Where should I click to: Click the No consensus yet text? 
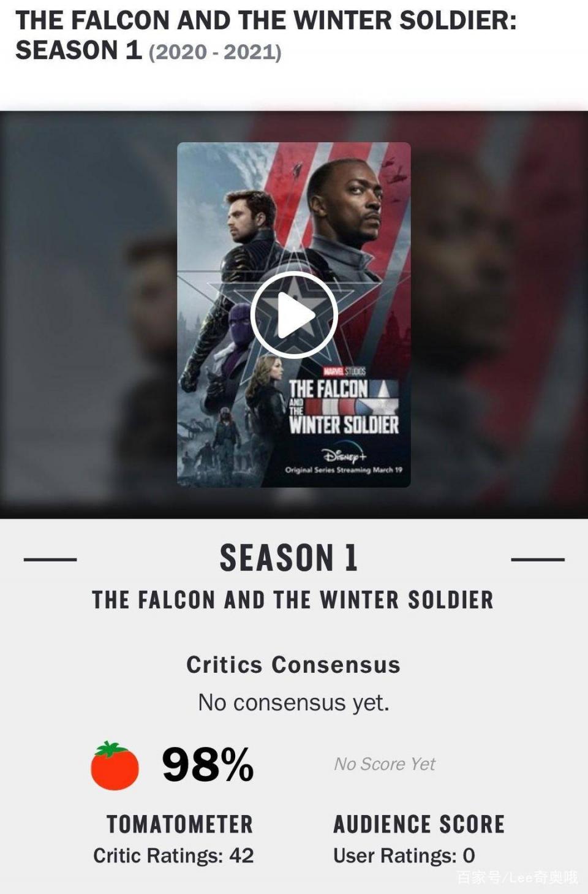[x=294, y=702]
